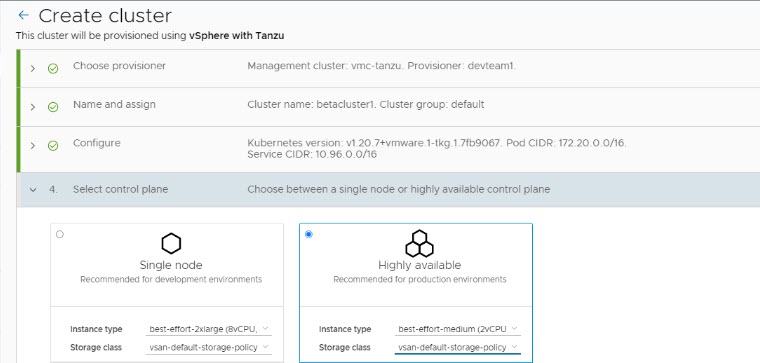Click the single hexagon Single node icon
The image size is (760, 363).
[x=171, y=244]
